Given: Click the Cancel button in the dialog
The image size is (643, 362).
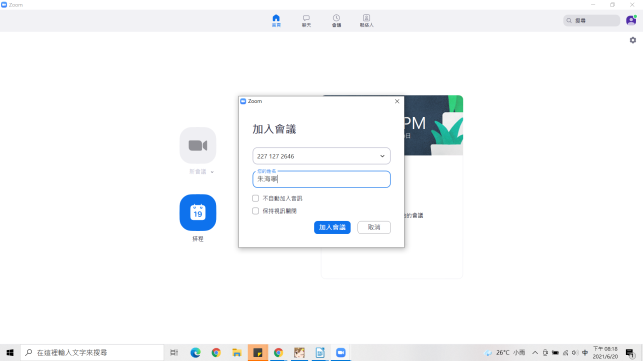Looking at the screenshot, I should tap(374, 227).
